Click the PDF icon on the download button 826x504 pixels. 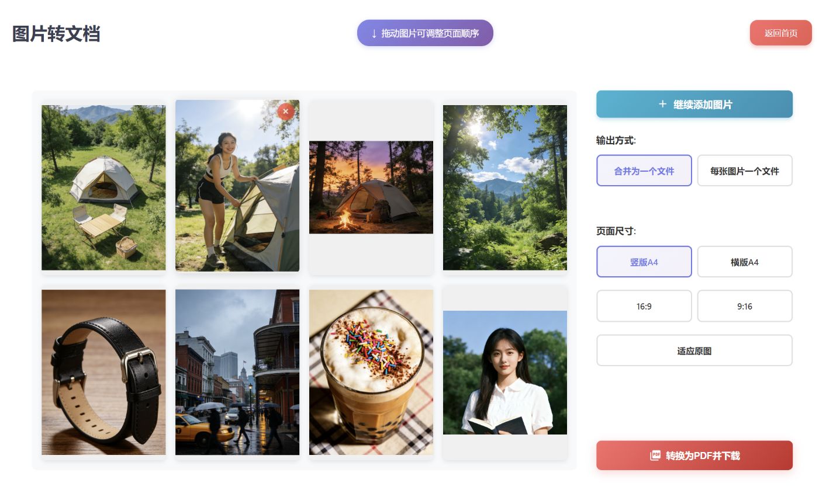pyautogui.click(x=655, y=456)
